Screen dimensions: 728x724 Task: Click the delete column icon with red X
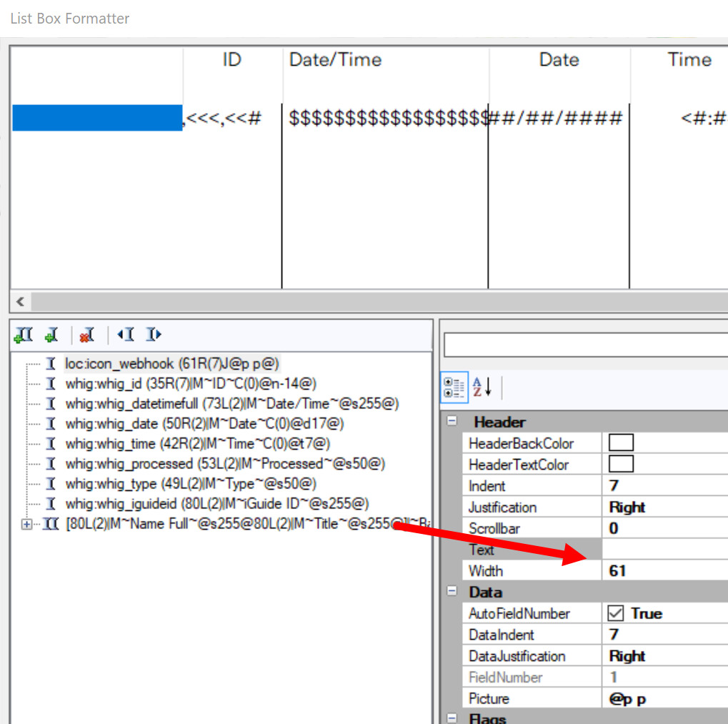87,334
